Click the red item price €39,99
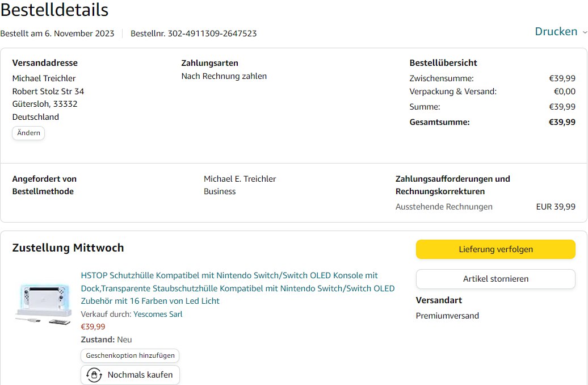 (93, 327)
